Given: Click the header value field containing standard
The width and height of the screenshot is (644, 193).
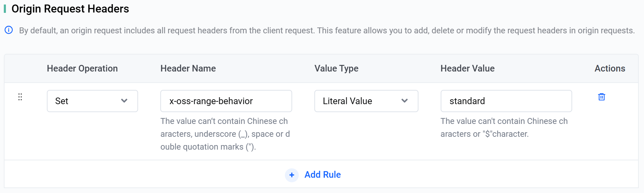Looking at the screenshot, I should pyautogui.click(x=506, y=101).
